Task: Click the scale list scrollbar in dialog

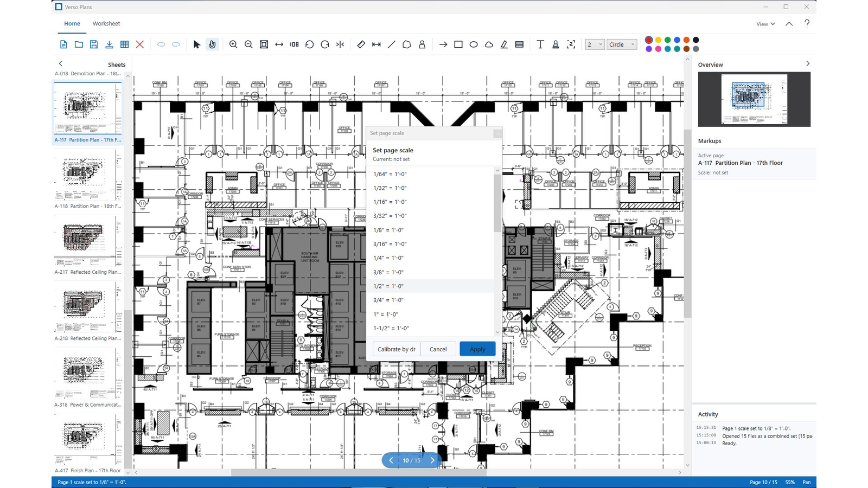Action: coord(497,203)
